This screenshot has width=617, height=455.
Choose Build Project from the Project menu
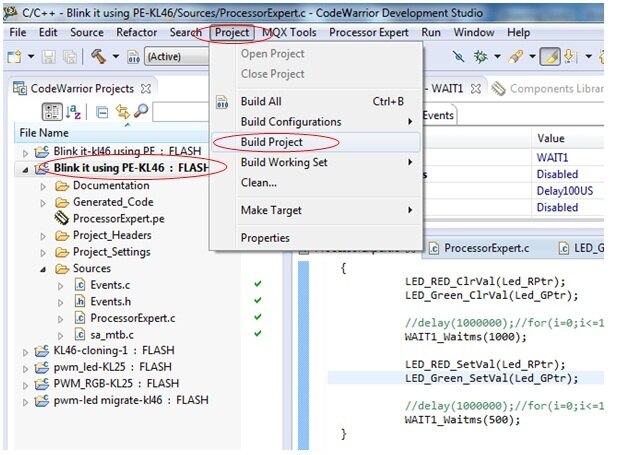[x=316, y=142]
